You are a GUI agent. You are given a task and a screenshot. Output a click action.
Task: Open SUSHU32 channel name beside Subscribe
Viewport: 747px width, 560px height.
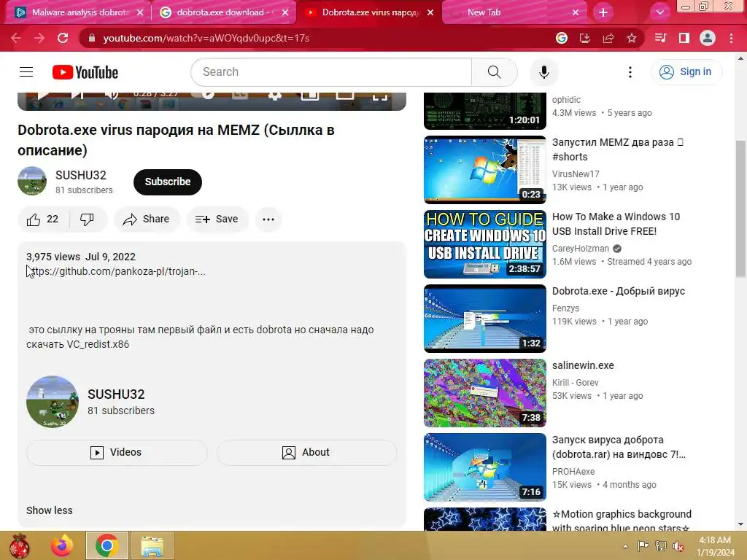click(x=81, y=175)
